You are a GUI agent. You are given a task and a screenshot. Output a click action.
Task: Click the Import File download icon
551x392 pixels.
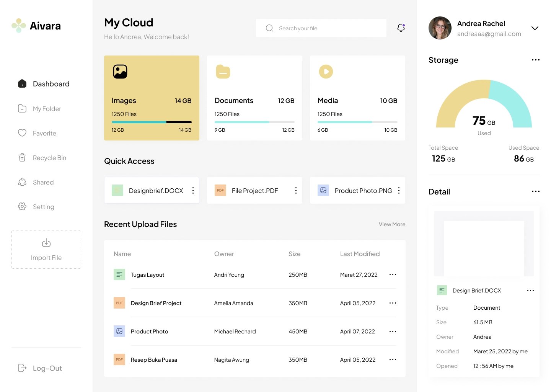(x=46, y=243)
